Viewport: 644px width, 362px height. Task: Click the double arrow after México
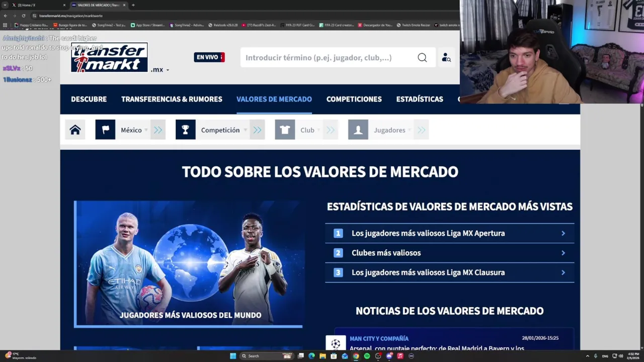[158, 130]
